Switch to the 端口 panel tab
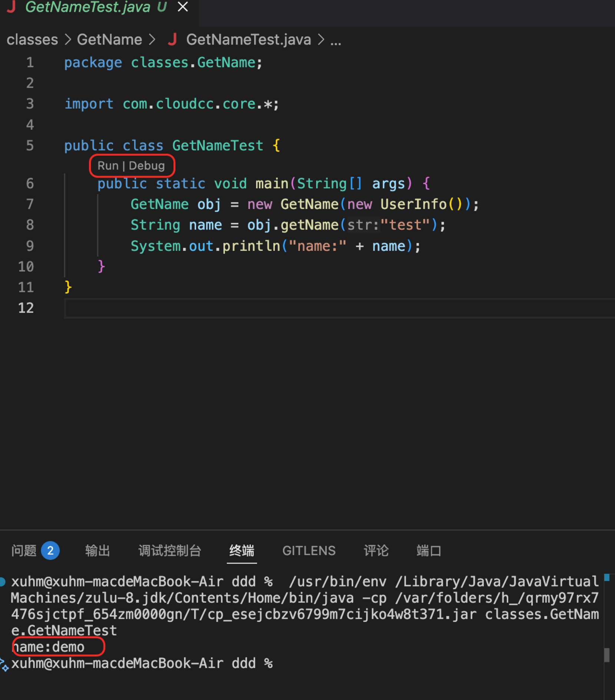 429,551
